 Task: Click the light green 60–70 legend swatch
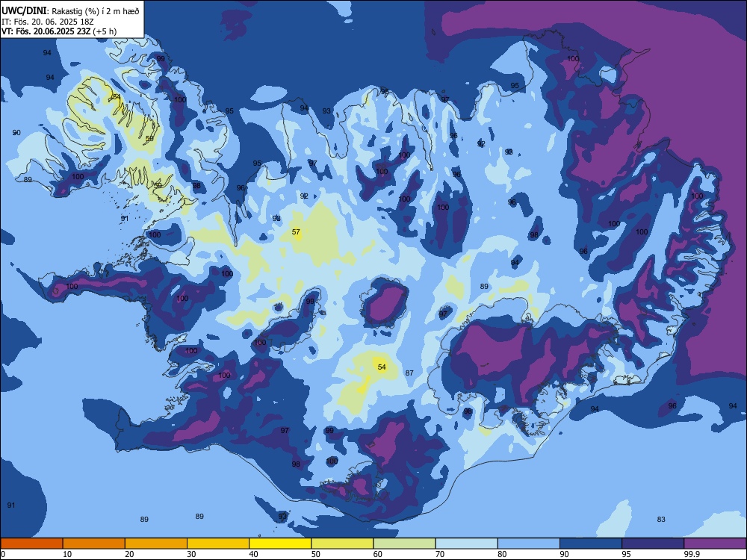point(404,544)
